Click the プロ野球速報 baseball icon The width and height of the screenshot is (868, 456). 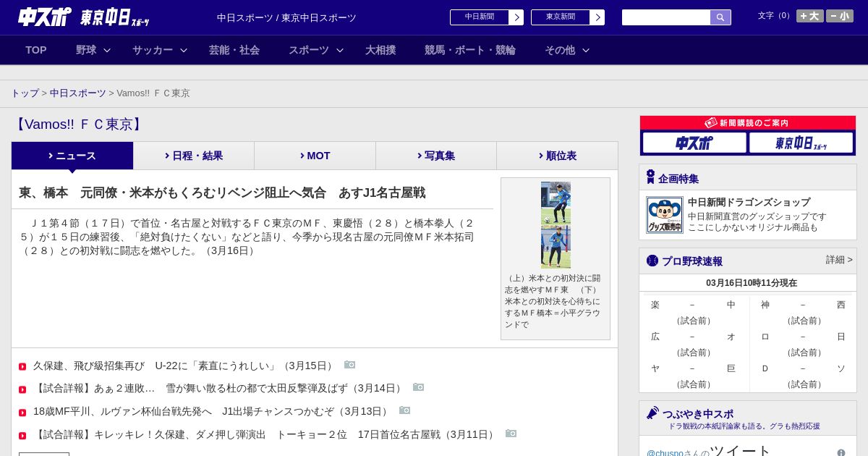(652, 261)
